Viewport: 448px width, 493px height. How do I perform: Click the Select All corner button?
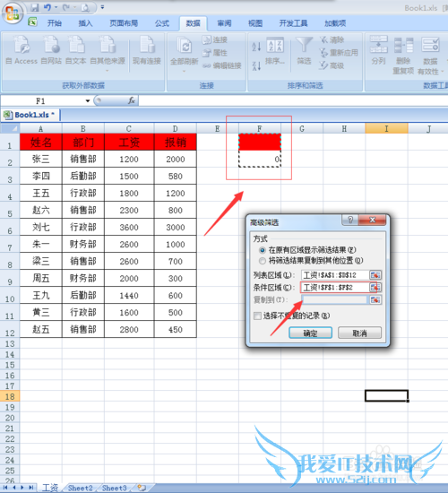tap(10, 128)
